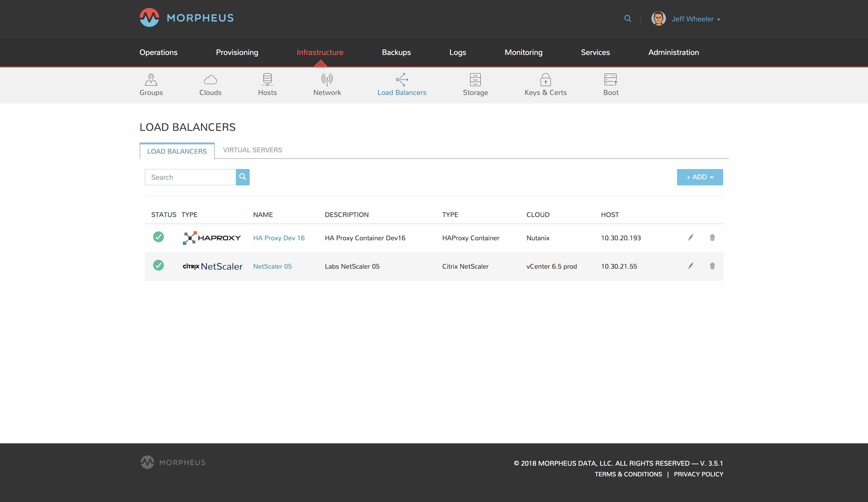This screenshot has height=502, width=868.
Task: Open the Provisioning menu
Action: tap(237, 52)
